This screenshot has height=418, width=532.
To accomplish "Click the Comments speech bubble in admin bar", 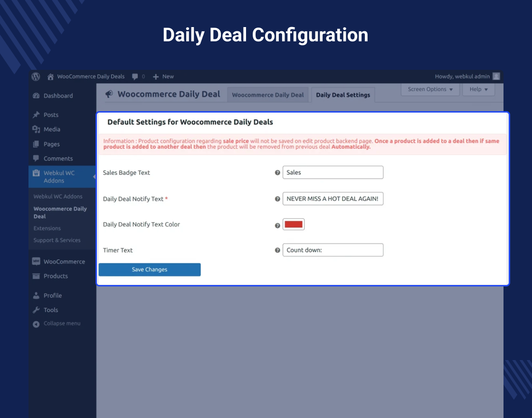I will coord(135,76).
